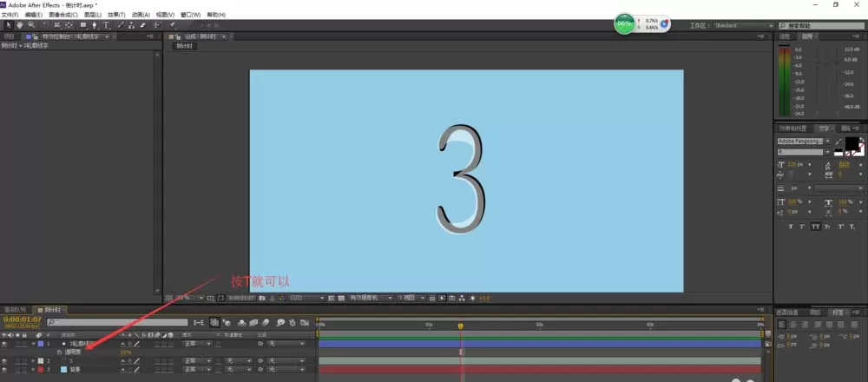
Task: Click the Brainstorm icon in timeline
Action: (280, 322)
